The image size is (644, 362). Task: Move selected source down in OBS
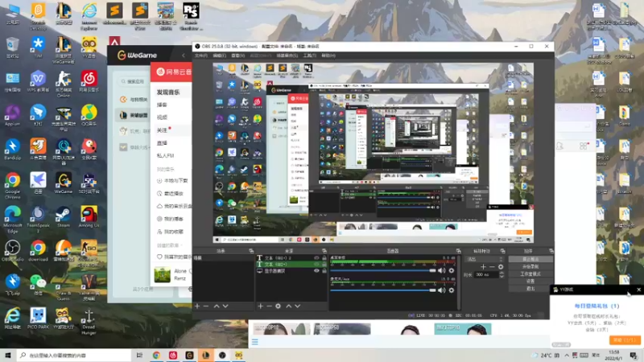(x=298, y=306)
